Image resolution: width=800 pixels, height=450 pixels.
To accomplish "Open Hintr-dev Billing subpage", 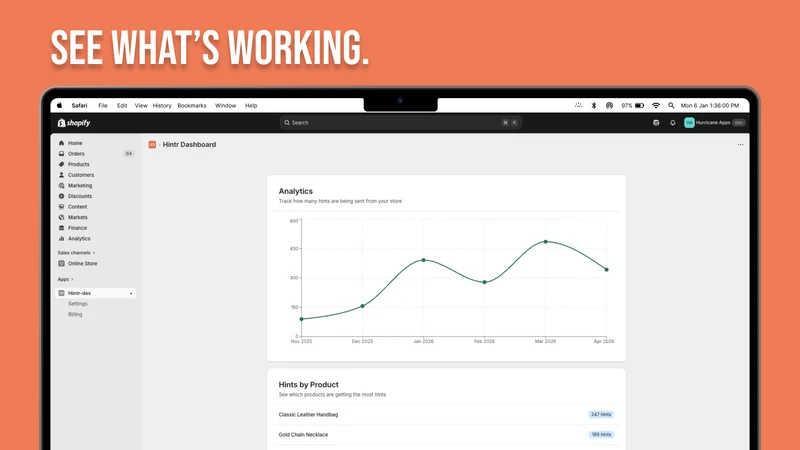I will point(75,315).
